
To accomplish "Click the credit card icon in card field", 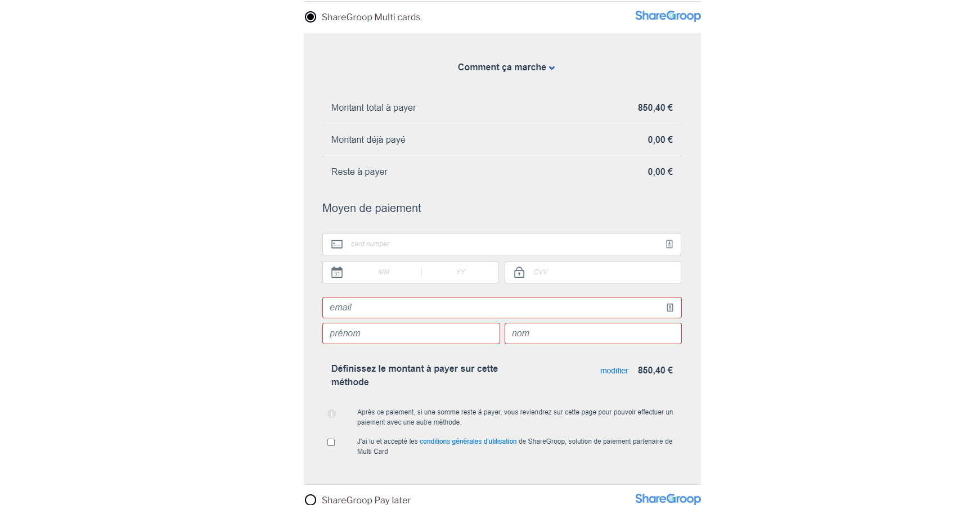I will tap(337, 244).
